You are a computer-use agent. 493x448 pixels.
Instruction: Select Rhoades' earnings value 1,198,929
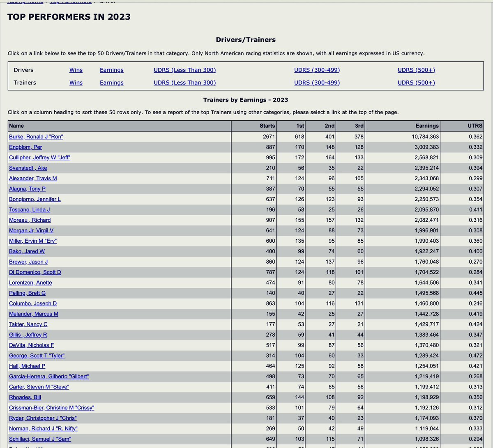pyautogui.click(x=427, y=397)
